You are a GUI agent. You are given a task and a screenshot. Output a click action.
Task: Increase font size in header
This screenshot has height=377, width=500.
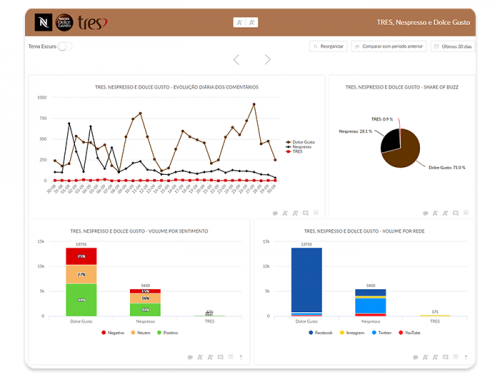coord(252,22)
